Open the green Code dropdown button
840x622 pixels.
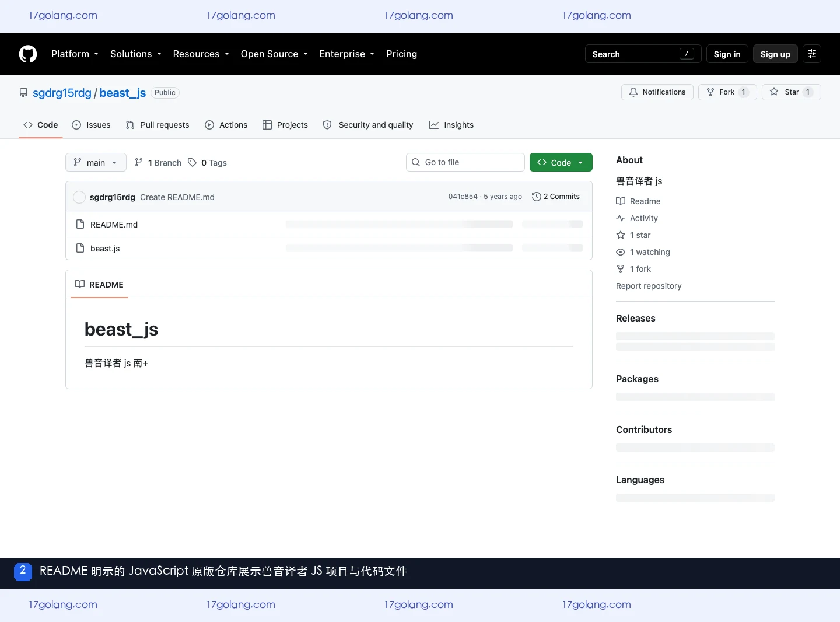click(x=561, y=162)
